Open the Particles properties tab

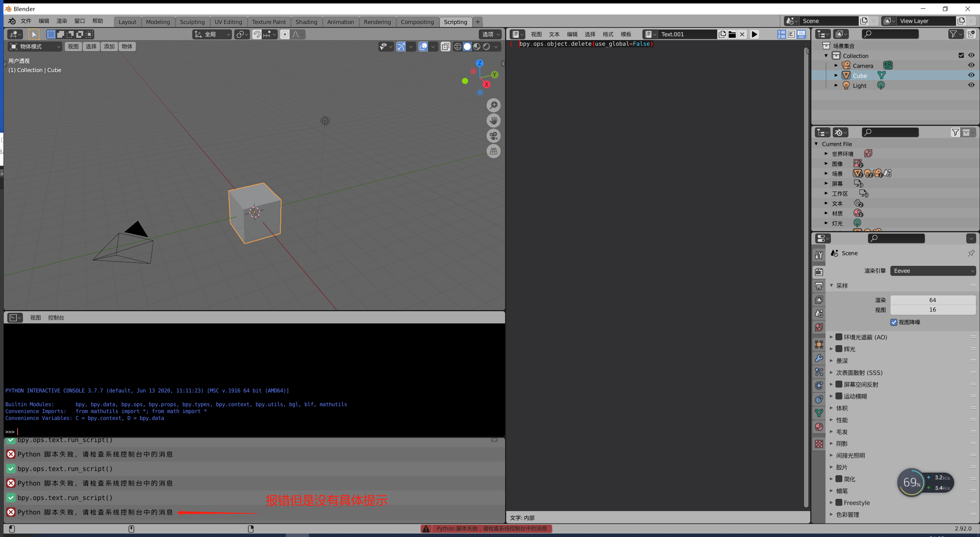[819, 372]
